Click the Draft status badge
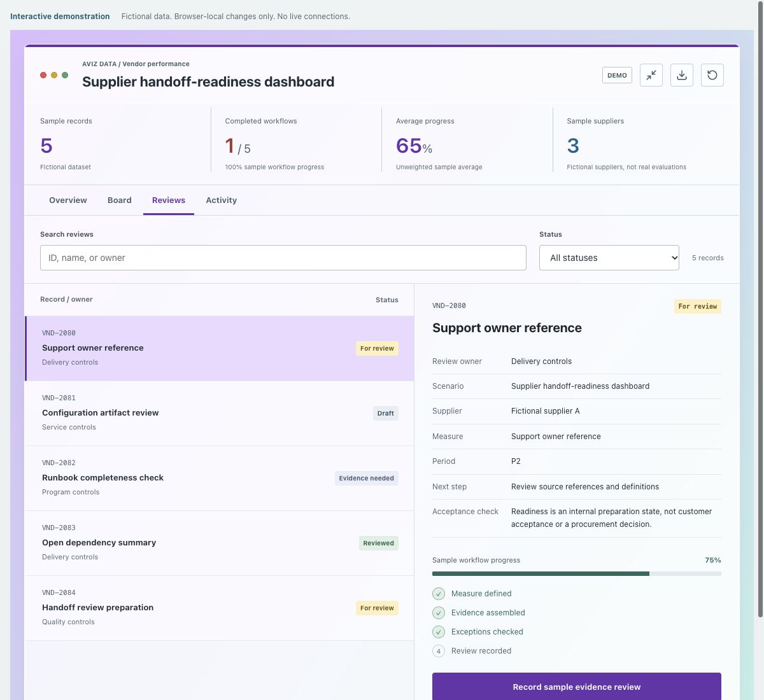This screenshot has width=764, height=700. point(386,413)
